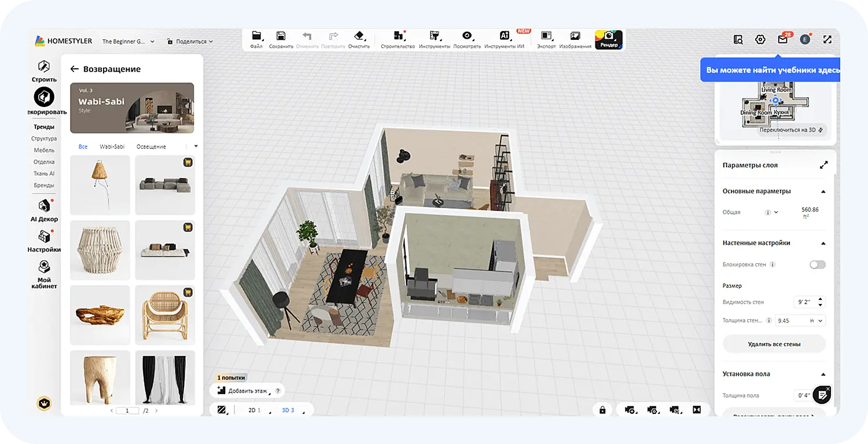Open the Поделиться share dropdown
868x444 pixels.
pyautogui.click(x=190, y=42)
